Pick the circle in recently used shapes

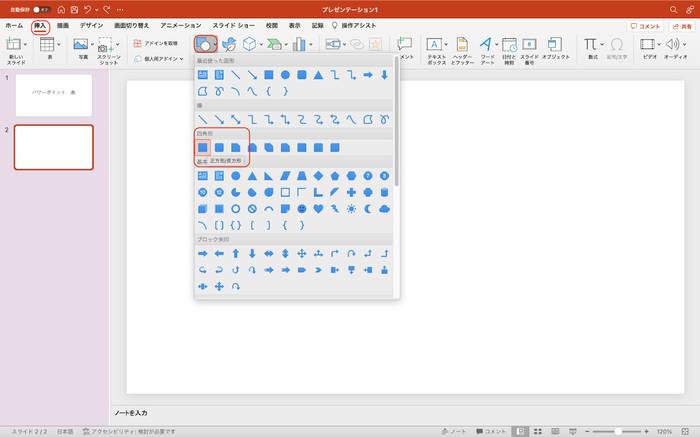[285, 75]
